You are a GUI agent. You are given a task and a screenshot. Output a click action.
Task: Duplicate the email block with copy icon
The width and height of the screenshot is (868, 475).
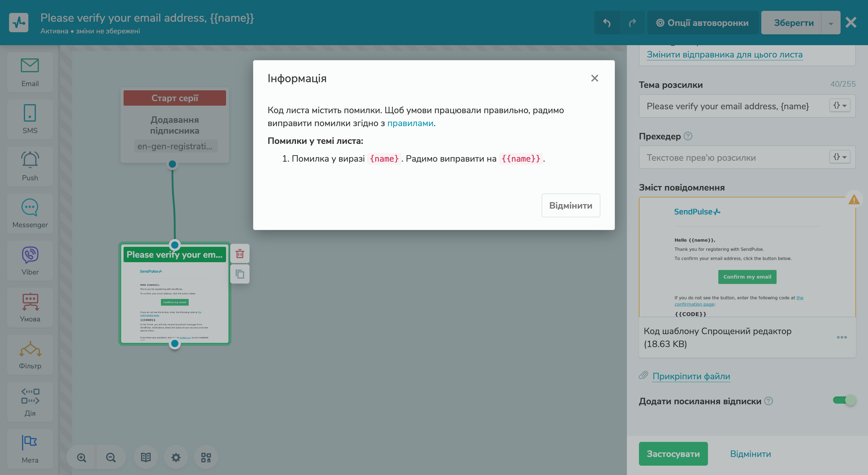click(x=240, y=274)
